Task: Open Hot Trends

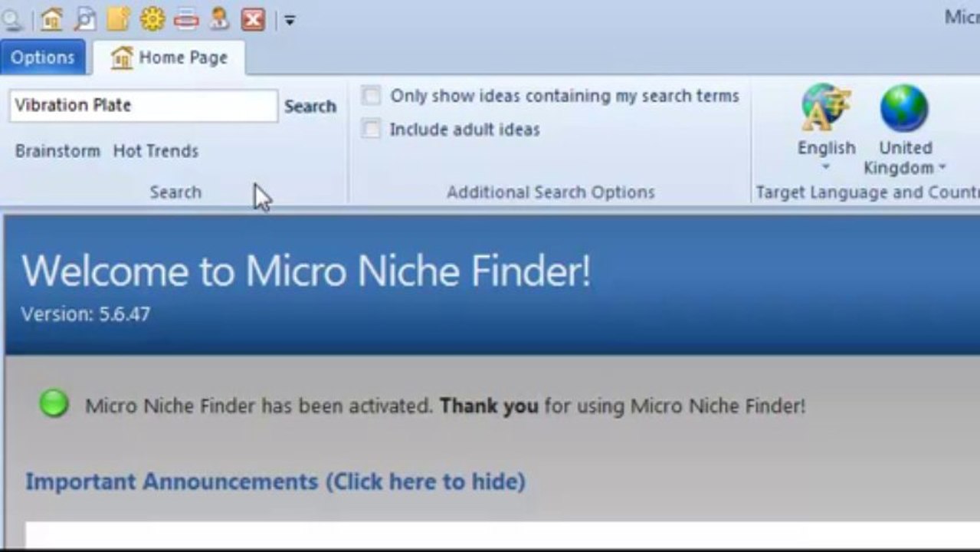Action: click(156, 151)
